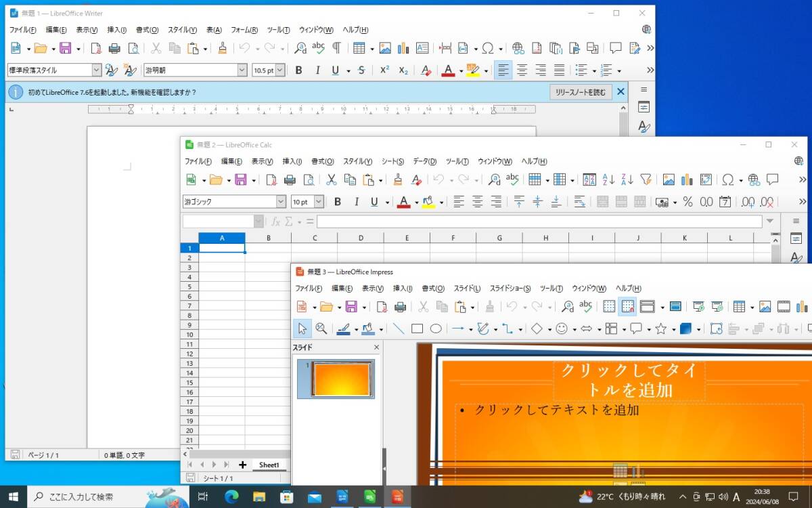This screenshot has width=812, height=508.
Task: Apply superscript in Writer formatting bar
Action: tap(384, 70)
